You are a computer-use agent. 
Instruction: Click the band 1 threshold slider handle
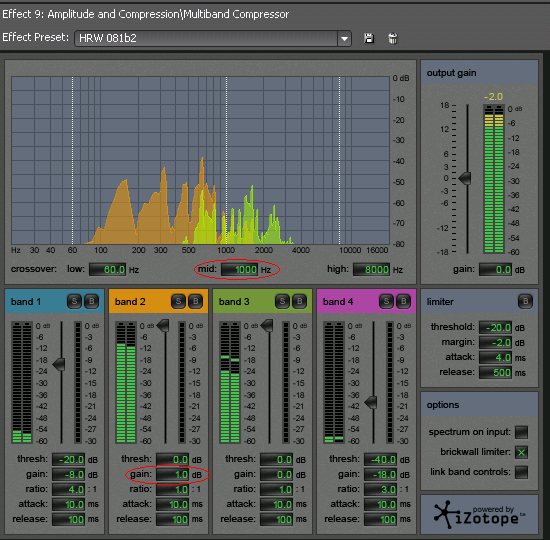click(59, 364)
